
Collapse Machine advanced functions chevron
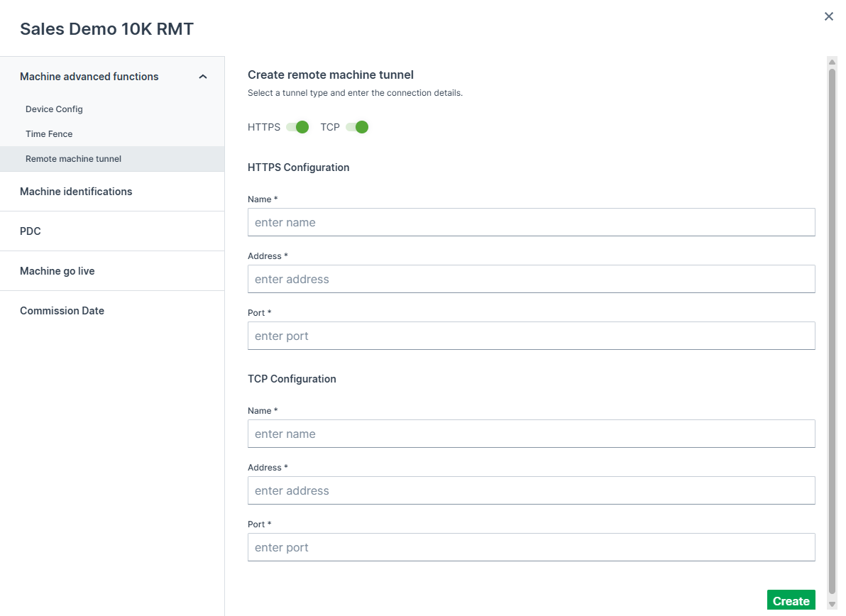(x=203, y=77)
